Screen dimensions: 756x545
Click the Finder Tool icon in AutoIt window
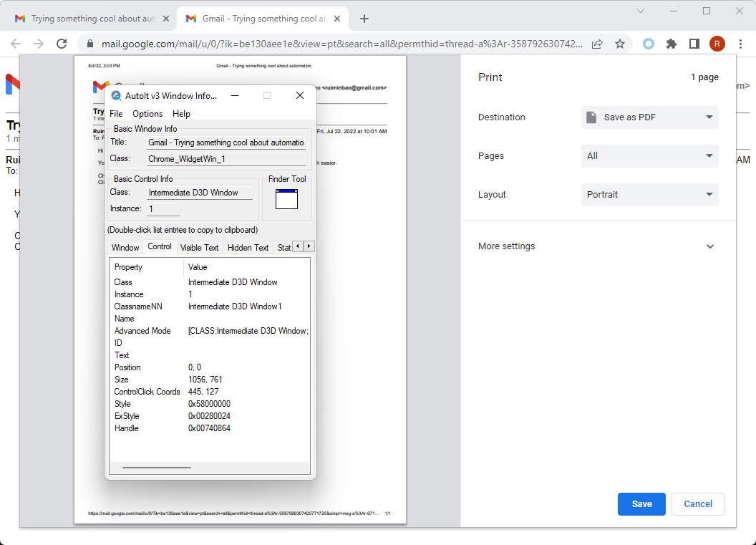286,199
